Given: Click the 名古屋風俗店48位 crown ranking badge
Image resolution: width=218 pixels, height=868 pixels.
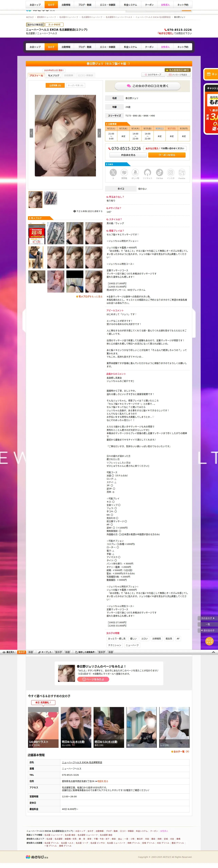Looking at the screenshot, I should point(177,70).
